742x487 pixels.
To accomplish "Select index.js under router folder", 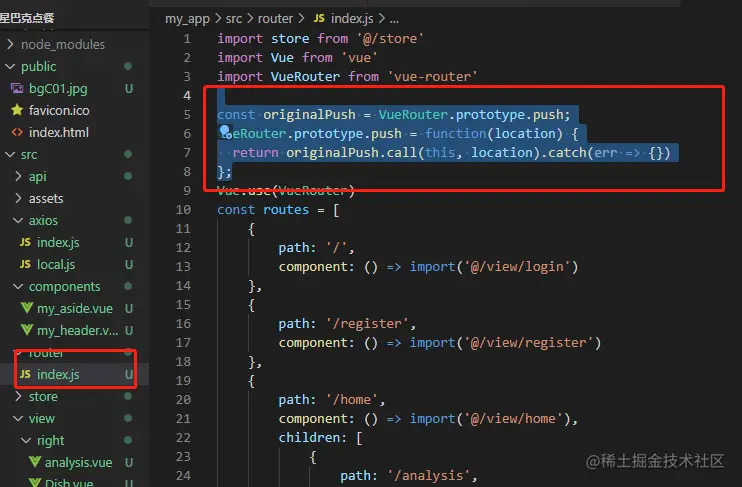I will tap(58, 374).
